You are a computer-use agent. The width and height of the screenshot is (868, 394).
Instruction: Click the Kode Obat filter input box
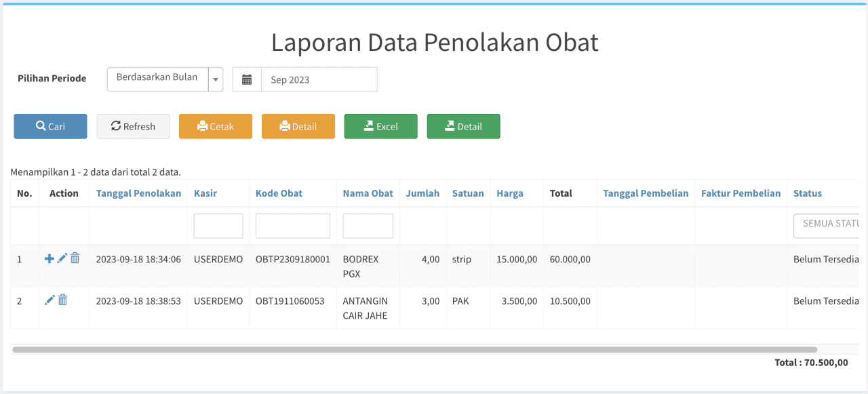point(293,226)
